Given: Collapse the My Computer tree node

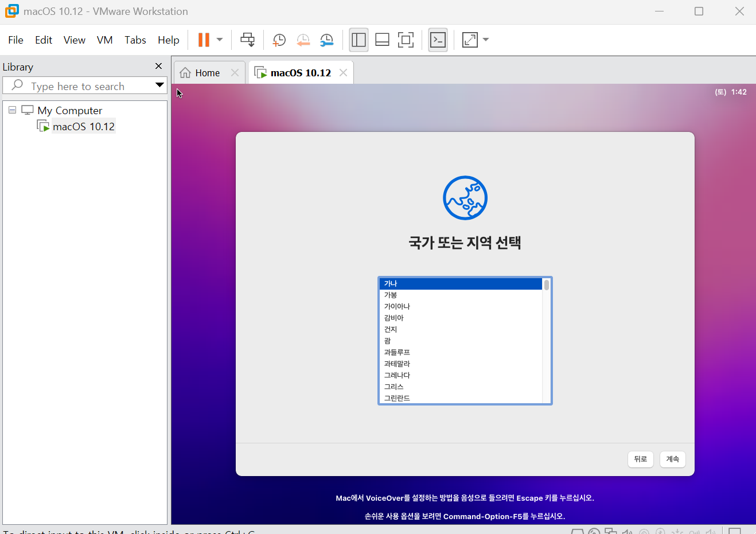Looking at the screenshot, I should [x=12, y=110].
